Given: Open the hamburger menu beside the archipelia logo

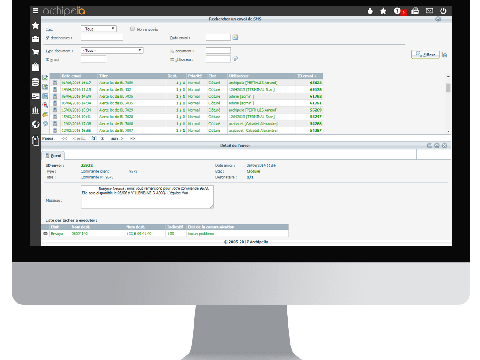Looking at the screenshot, I should pyautogui.click(x=35, y=11).
